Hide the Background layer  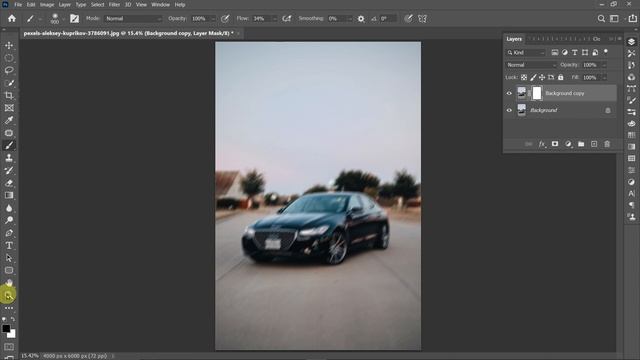pyautogui.click(x=509, y=110)
